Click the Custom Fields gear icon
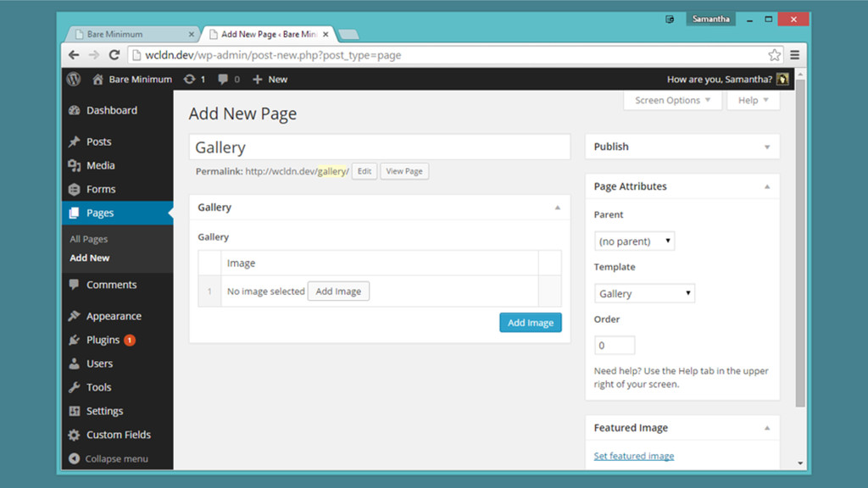The width and height of the screenshot is (868, 488). (75, 435)
